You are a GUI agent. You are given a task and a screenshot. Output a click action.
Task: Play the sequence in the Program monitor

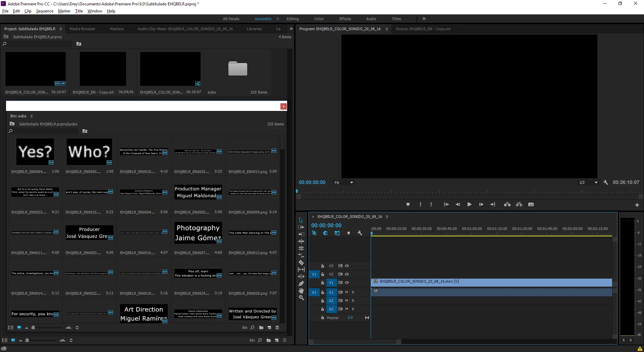[470, 204]
